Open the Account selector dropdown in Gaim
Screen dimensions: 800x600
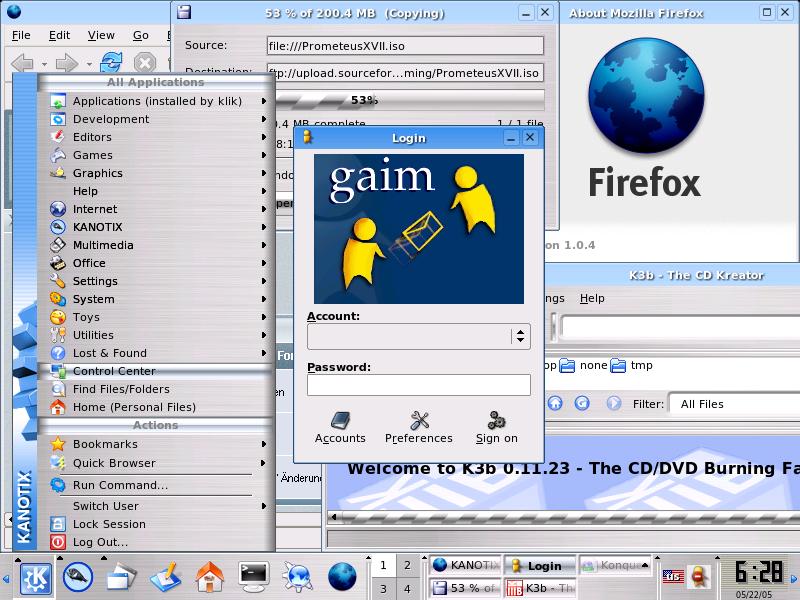[419, 336]
